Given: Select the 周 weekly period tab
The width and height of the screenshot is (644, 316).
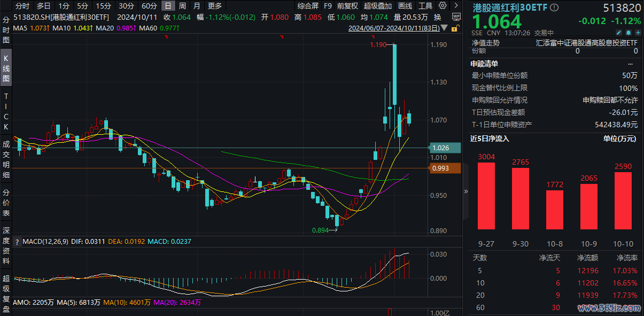Looking at the screenshot, I should [182, 6].
